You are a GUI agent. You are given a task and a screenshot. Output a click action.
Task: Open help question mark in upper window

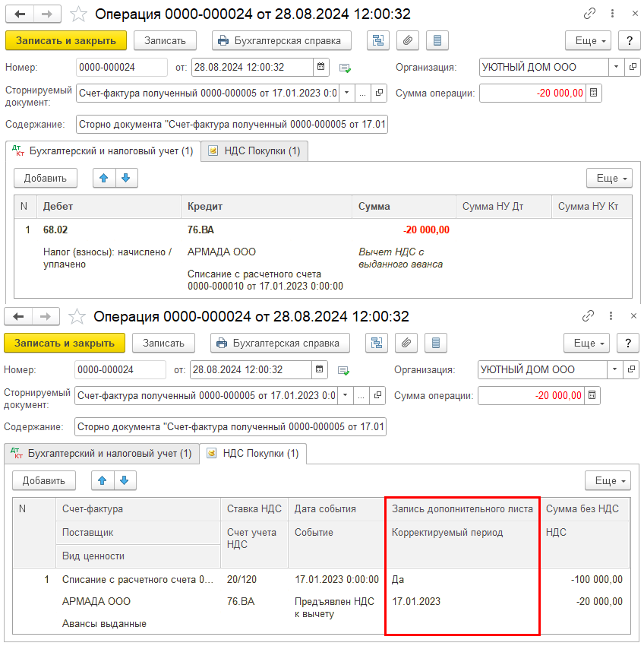629,40
